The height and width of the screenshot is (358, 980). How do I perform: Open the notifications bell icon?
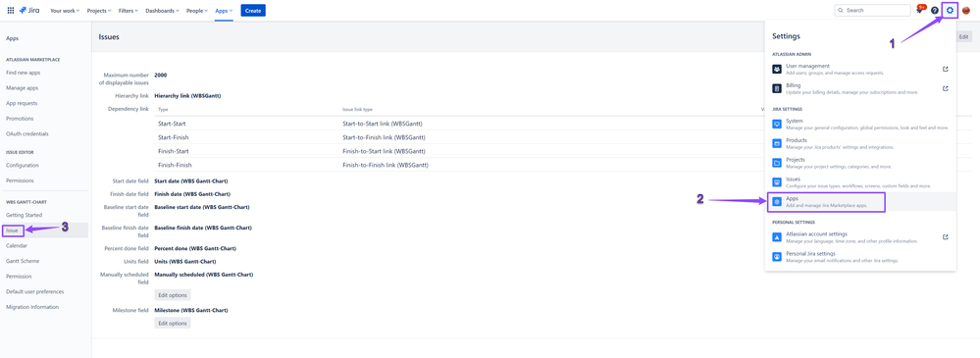point(919,11)
